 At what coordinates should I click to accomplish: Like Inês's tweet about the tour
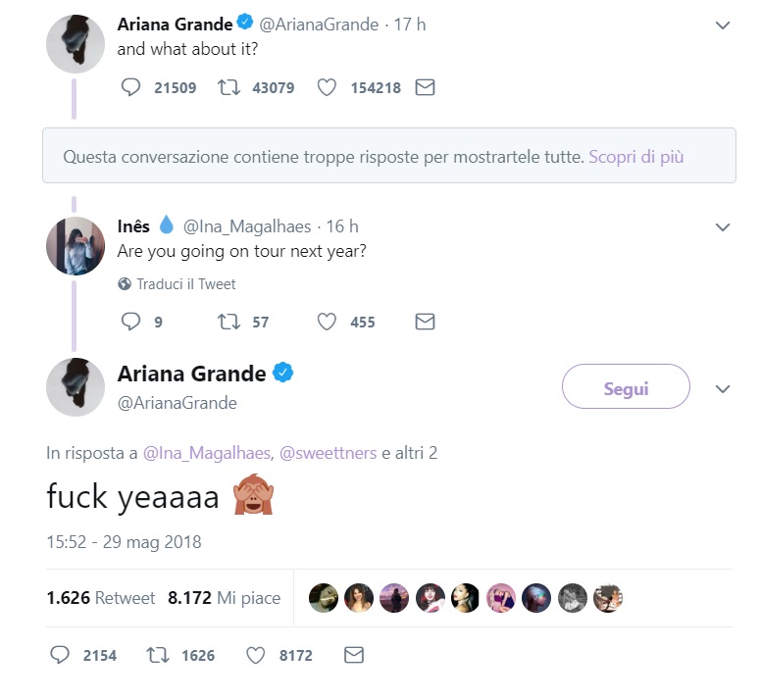328,322
